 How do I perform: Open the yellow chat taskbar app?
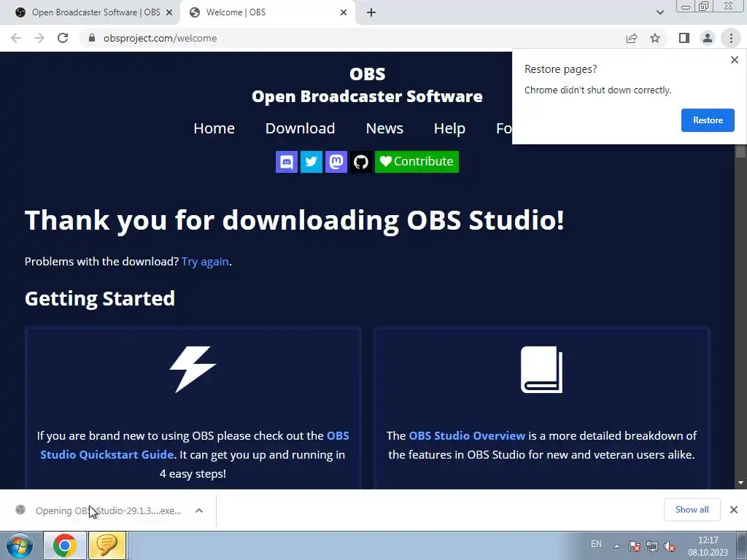click(107, 545)
